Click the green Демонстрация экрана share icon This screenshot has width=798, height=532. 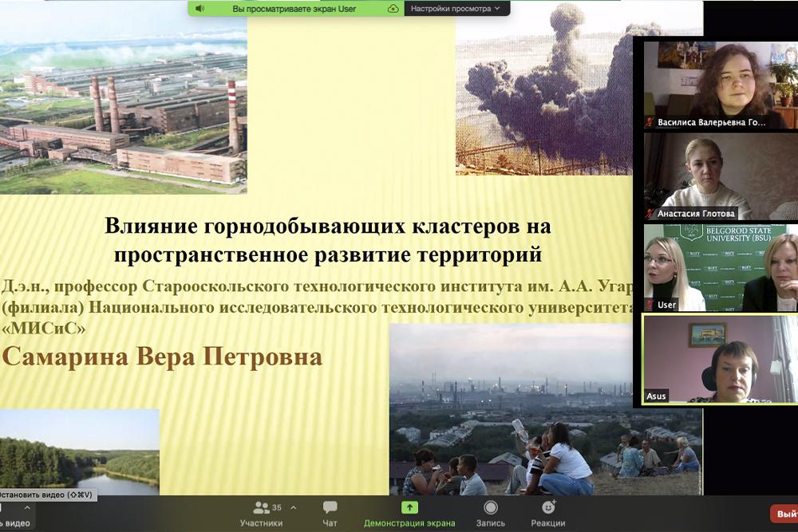409,508
